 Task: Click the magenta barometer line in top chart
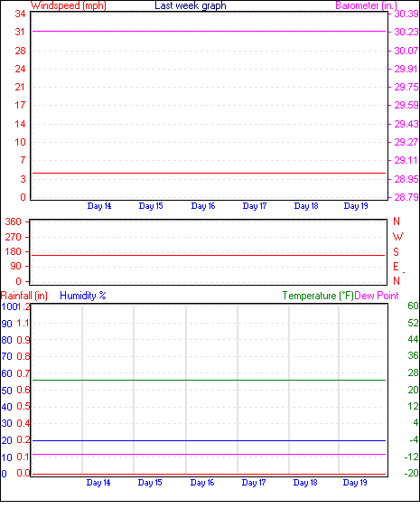tap(210, 31)
